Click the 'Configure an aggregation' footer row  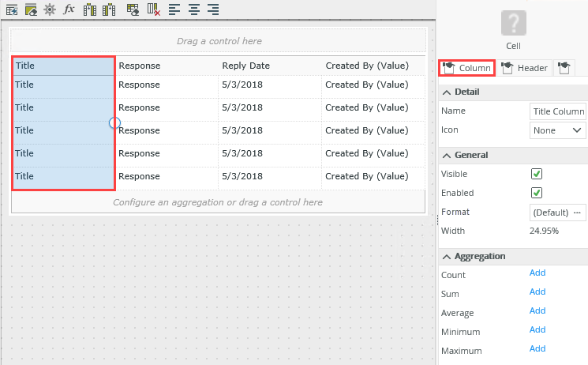(219, 202)
